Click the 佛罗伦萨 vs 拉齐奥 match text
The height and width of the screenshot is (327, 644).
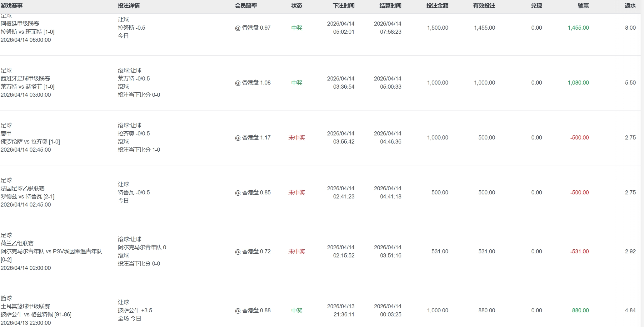click(30, 142)
